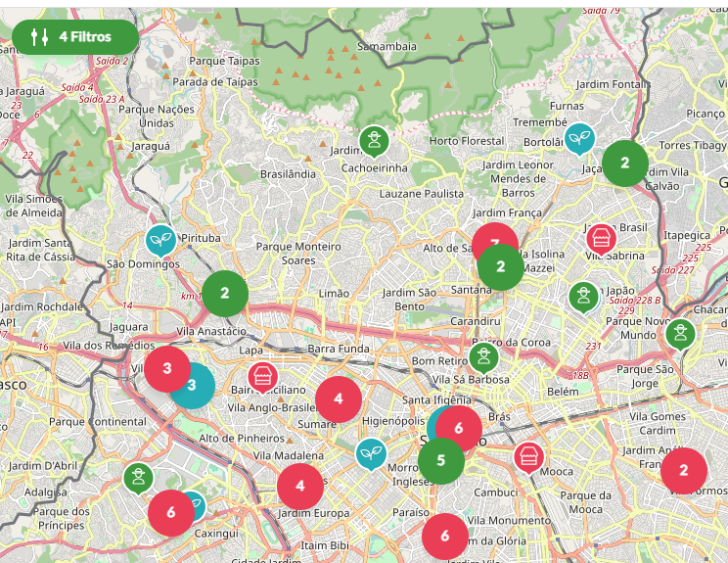Zoom into the green cluster marked 5
Viewport: 728px width, 563px height.
441,460
